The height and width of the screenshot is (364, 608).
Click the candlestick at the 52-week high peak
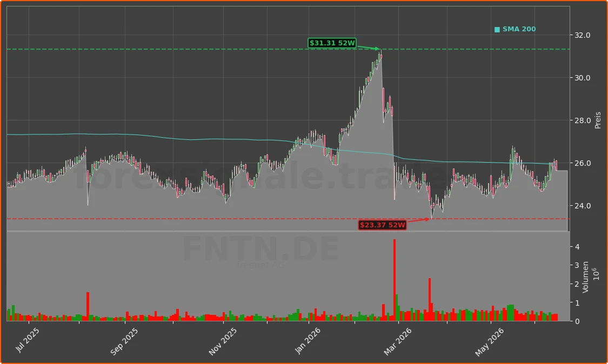[x=381, y=55]
